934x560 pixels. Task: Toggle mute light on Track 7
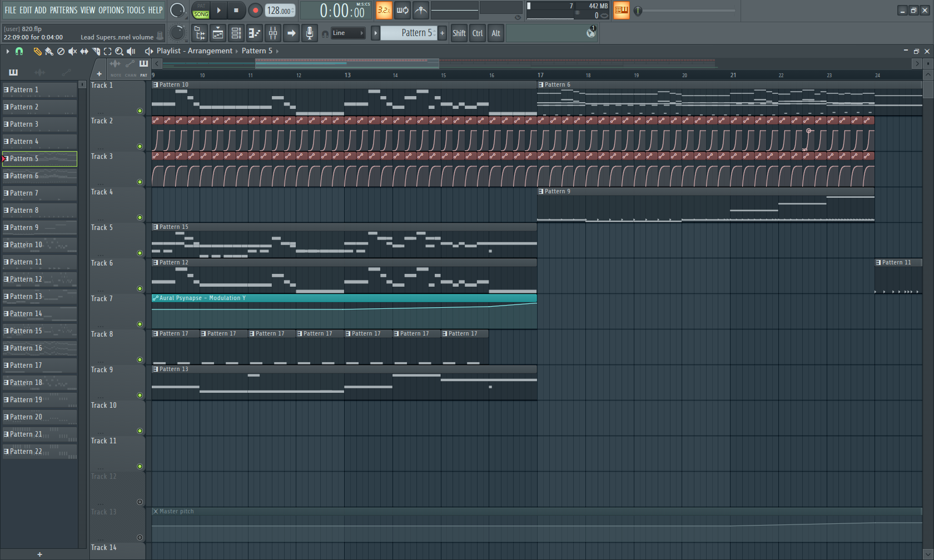[140, 324]
